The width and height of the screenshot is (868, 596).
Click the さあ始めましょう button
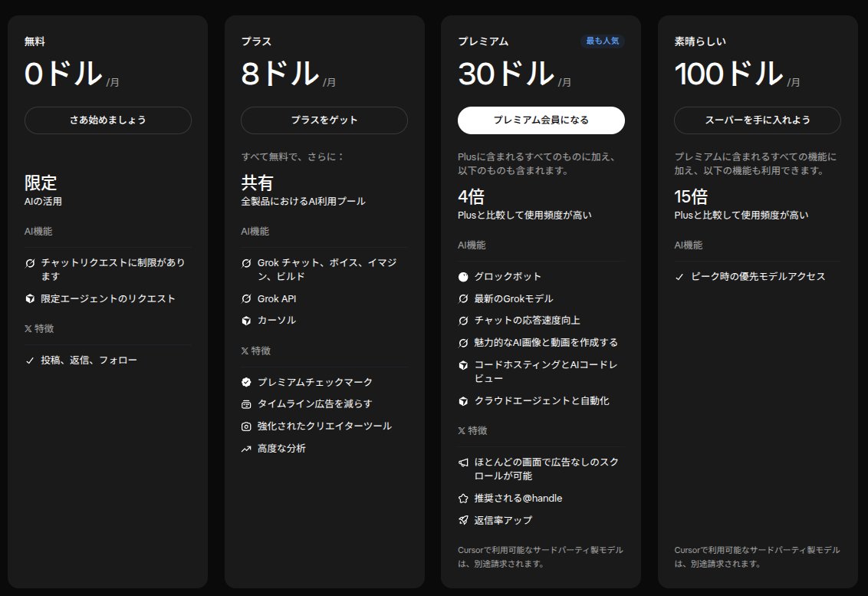coord(108,120)
